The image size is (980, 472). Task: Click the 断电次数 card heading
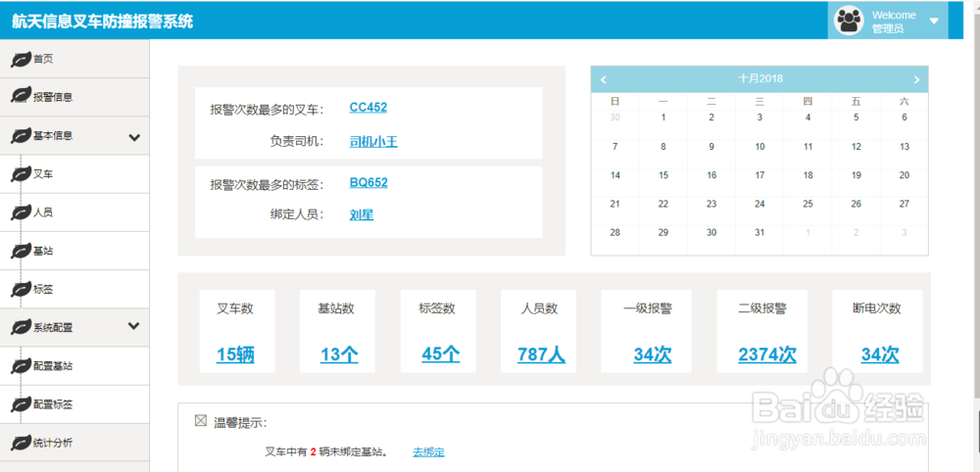click(x=876, y=308)
